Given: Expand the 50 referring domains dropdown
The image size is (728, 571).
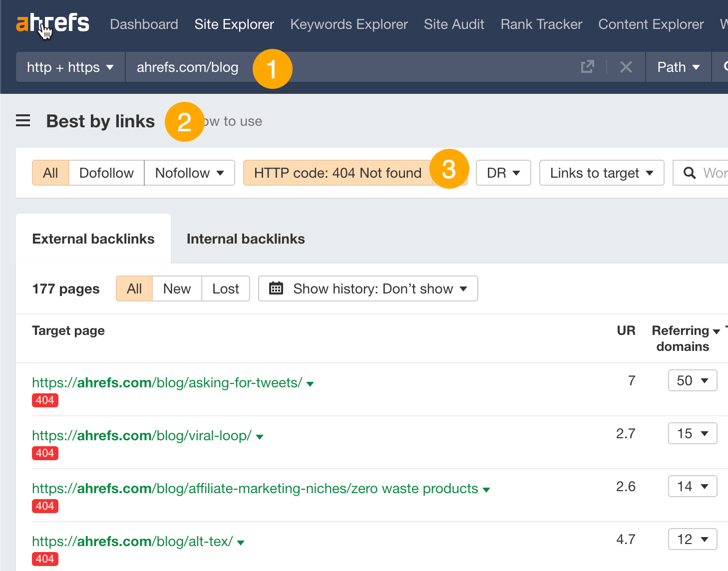Looking at the screenshot, I should point(693,380).
